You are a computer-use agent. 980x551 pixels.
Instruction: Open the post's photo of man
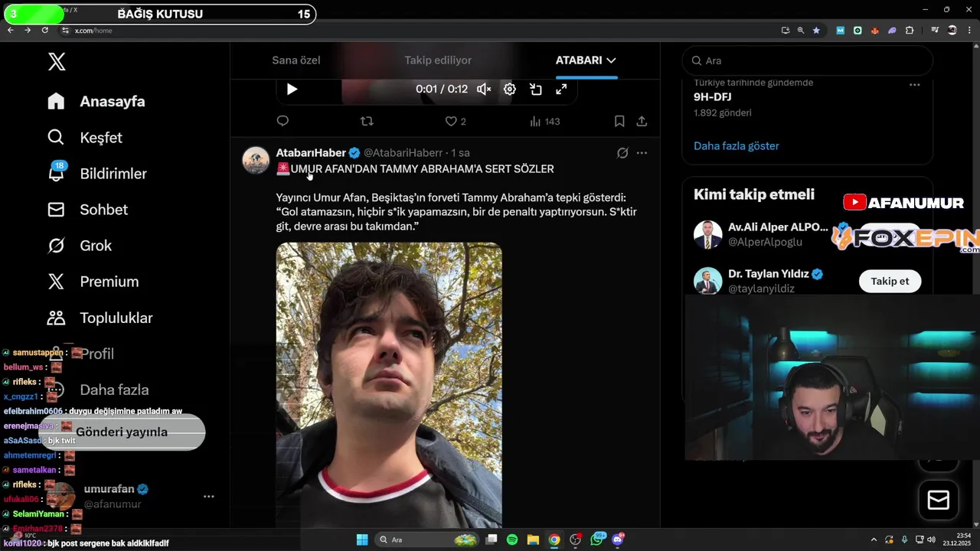click(389, 385)
